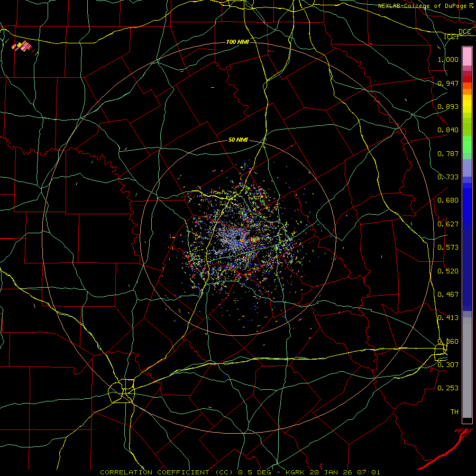Click the 0.893 value on the color scale

[448, 106]
